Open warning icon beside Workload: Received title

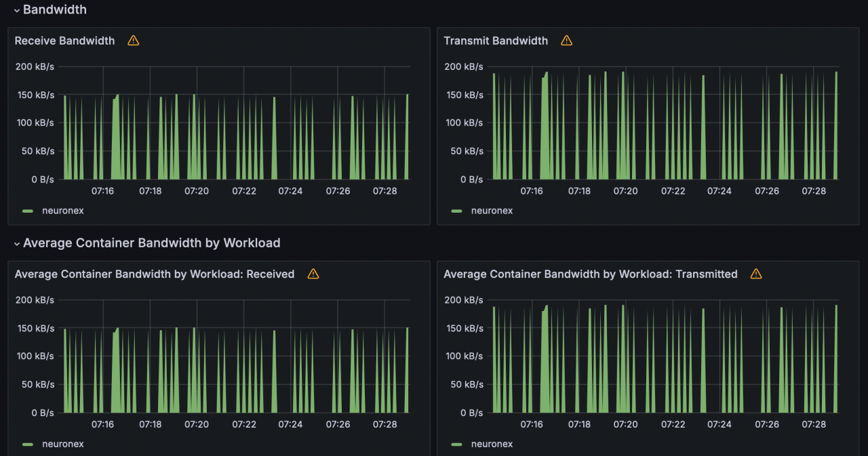tap(313, 274)
